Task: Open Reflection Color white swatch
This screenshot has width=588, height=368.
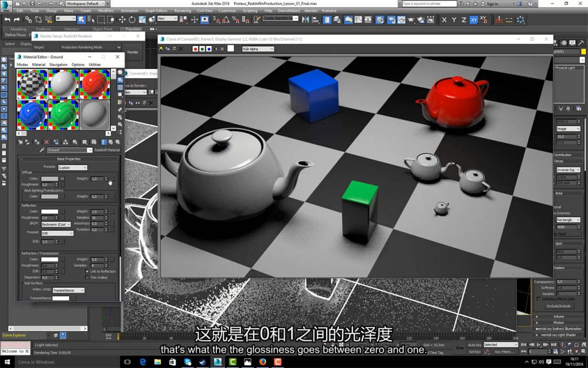Action: click(49, 212)
